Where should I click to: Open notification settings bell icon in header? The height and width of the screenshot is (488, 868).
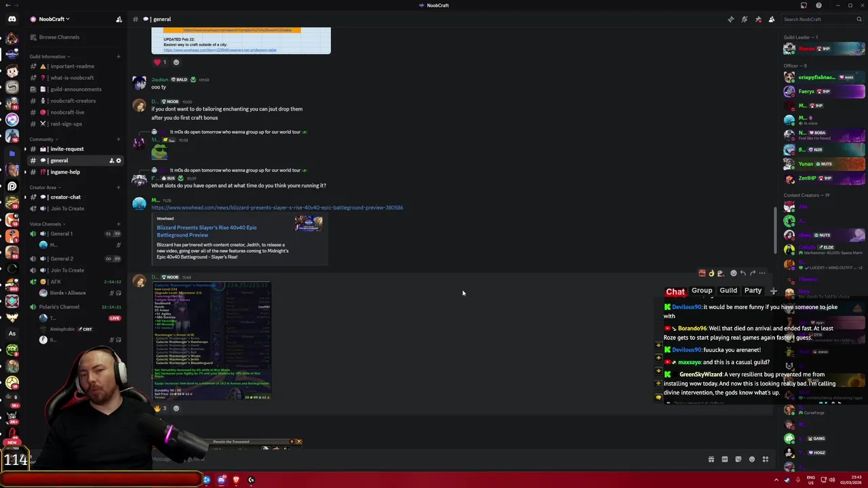click(745, 19)
